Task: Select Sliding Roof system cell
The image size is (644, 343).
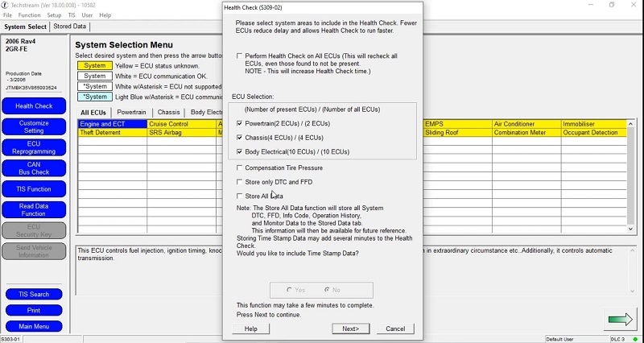Action: [x=457, y=132]
